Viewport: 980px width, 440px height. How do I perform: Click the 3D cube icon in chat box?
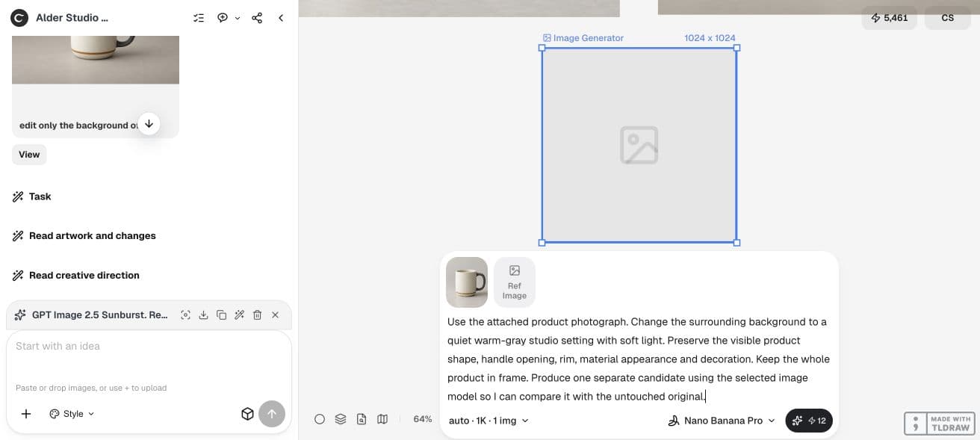pyautogui.click(x=247, y=414)
